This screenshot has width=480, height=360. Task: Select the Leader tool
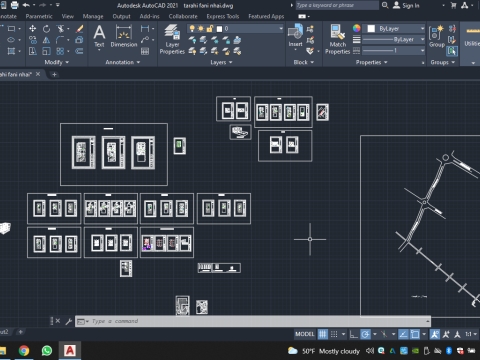[x=145, y=40]
